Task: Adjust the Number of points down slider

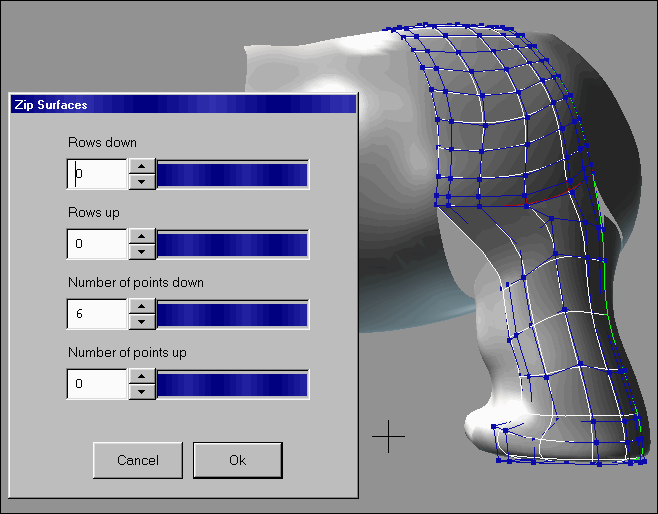Action: pyautogui.click(x=232, y=314)
